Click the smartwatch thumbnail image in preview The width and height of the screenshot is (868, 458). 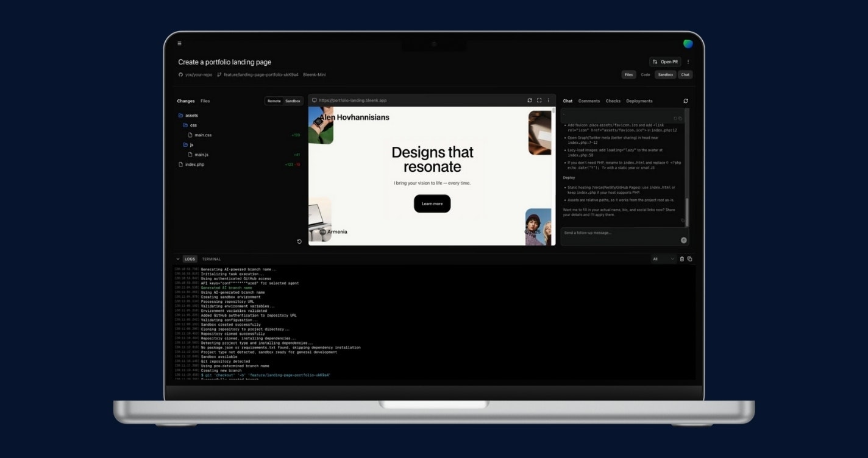point(319,125)
